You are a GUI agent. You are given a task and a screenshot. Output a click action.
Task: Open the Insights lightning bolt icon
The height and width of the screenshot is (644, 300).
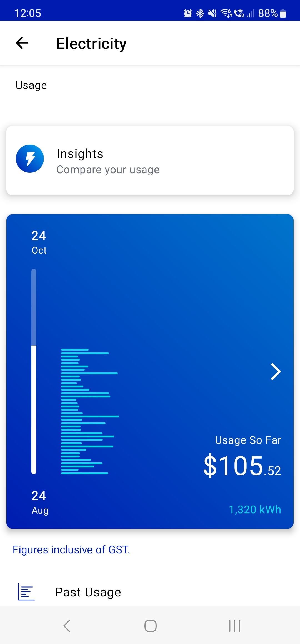pyautogui.click(x=30, y=159)
